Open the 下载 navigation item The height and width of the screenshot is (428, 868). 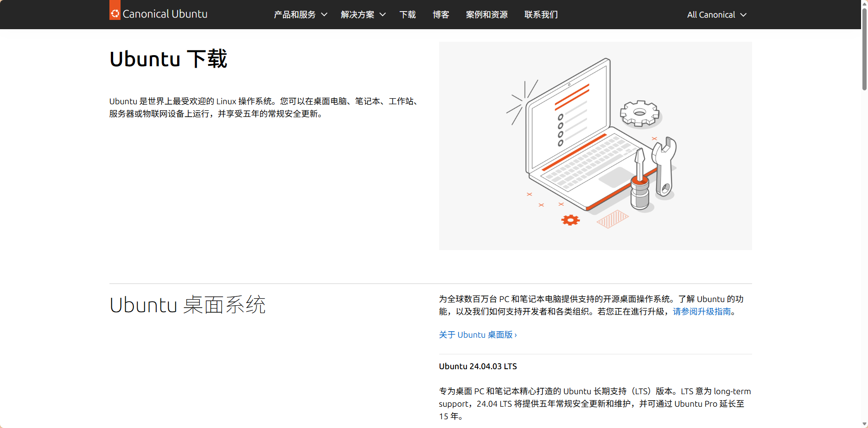tap(408, 15)
